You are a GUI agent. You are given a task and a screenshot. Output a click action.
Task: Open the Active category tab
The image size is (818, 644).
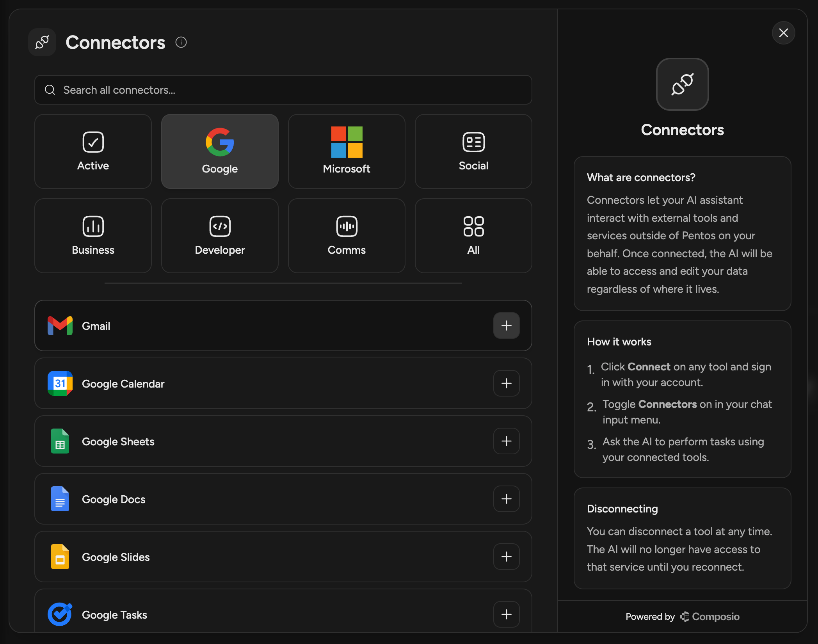[93, 151]
